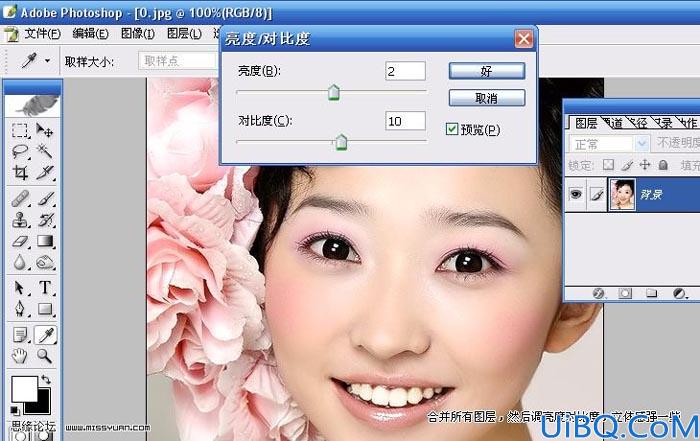Toggle lock transparent pixels
The image size is (700, 441).
click(x=608, y=165)
